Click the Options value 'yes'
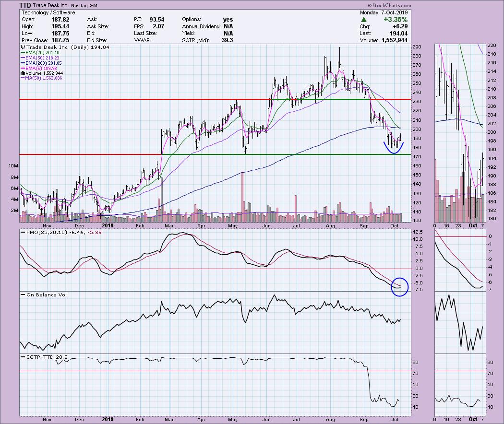 pyautogui.click(x=228, y=20)
